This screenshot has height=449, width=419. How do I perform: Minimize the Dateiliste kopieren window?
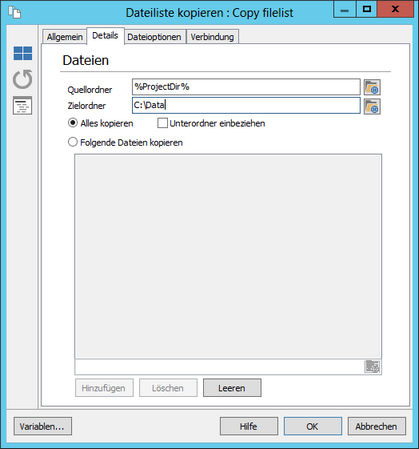pyautogui.click(x=345, y=9)
